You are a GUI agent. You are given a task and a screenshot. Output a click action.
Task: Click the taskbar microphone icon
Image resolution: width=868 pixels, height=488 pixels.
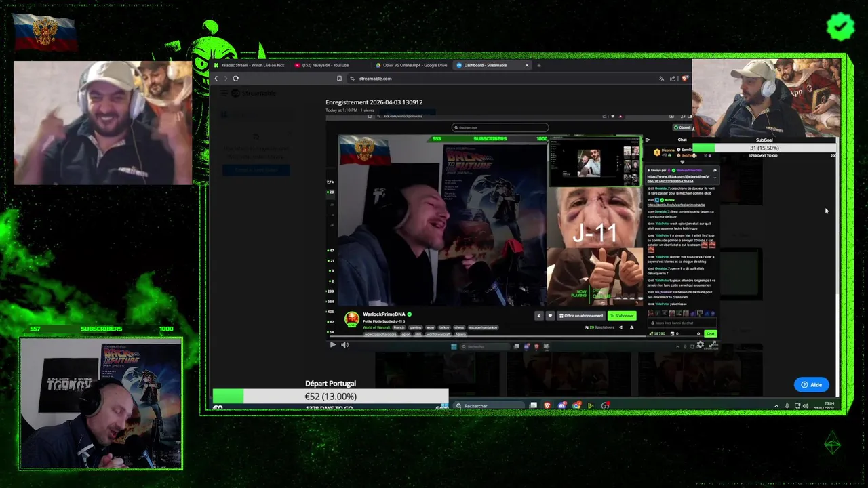point(787,405)
